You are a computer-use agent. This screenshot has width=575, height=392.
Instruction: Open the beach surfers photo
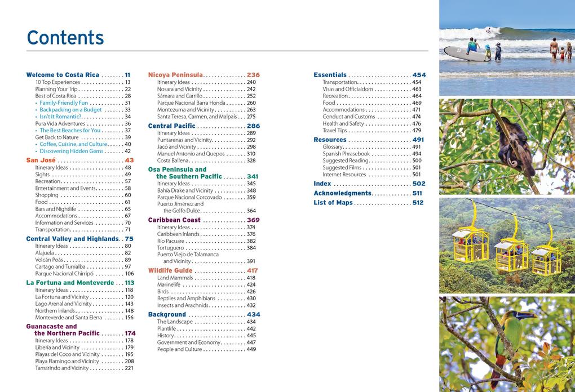click(x=506, y=47)
